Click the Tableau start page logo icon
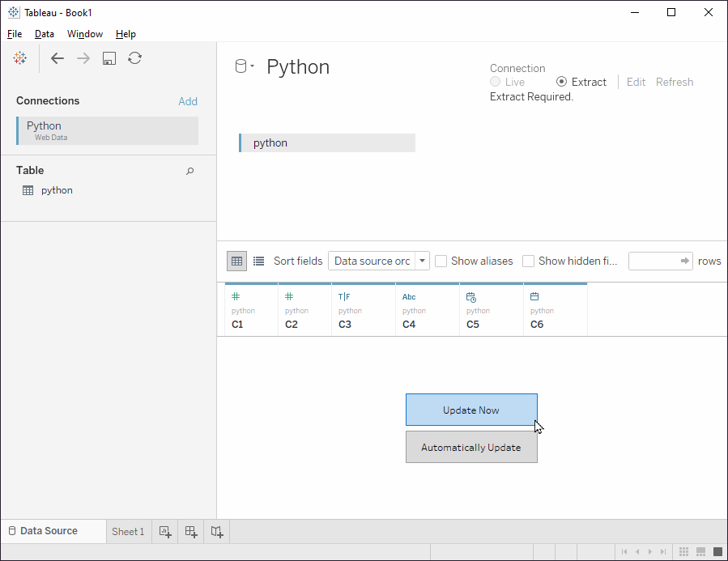 (20, 58)
